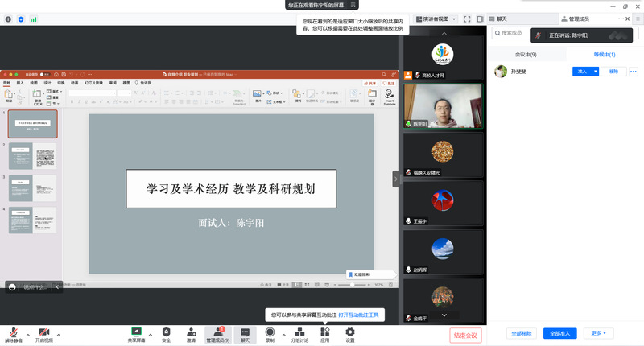This screenshot has height=346, width=644.
Task: Open the Record button in toolbar
Action: [x=270, y=333]
